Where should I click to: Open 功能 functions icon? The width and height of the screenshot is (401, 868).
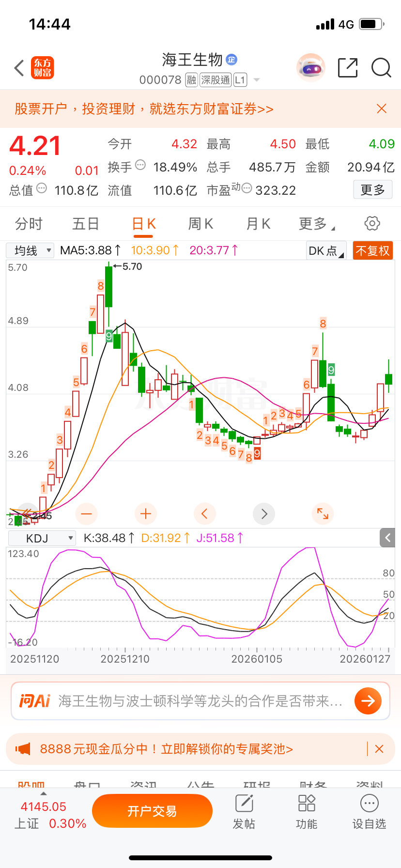[x=307, y=812]
